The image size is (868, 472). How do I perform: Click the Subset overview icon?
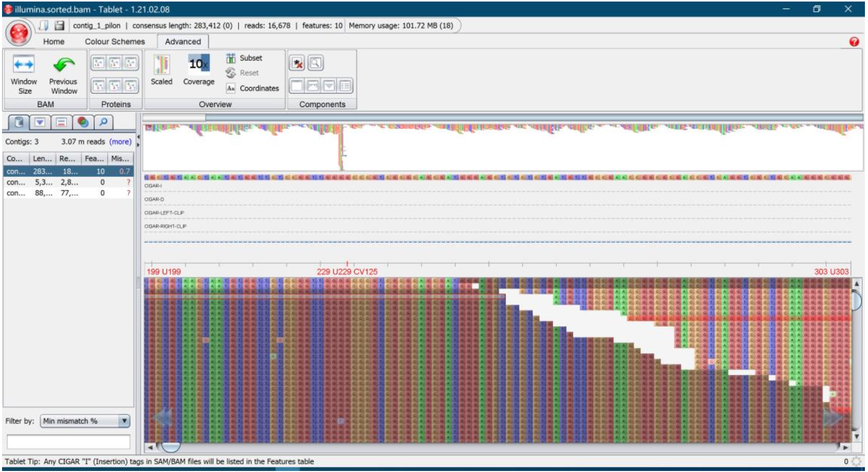click(x=231, y=58)
